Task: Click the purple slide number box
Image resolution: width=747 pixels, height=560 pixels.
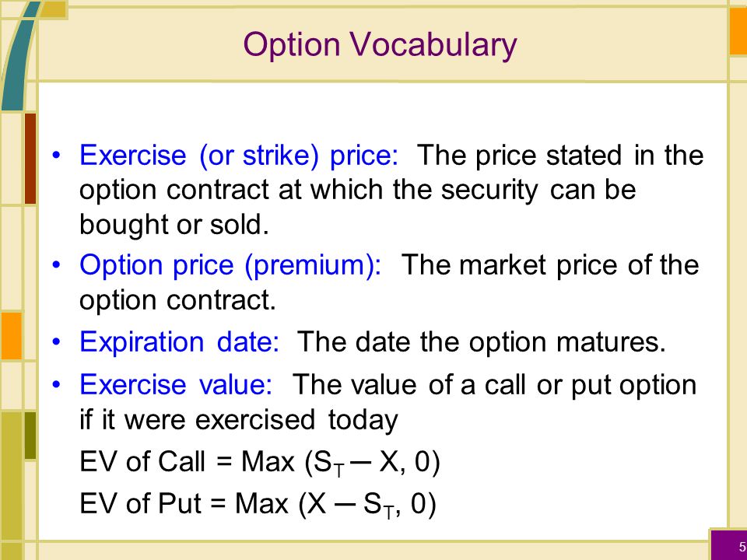Action: [x=729, y=545]
